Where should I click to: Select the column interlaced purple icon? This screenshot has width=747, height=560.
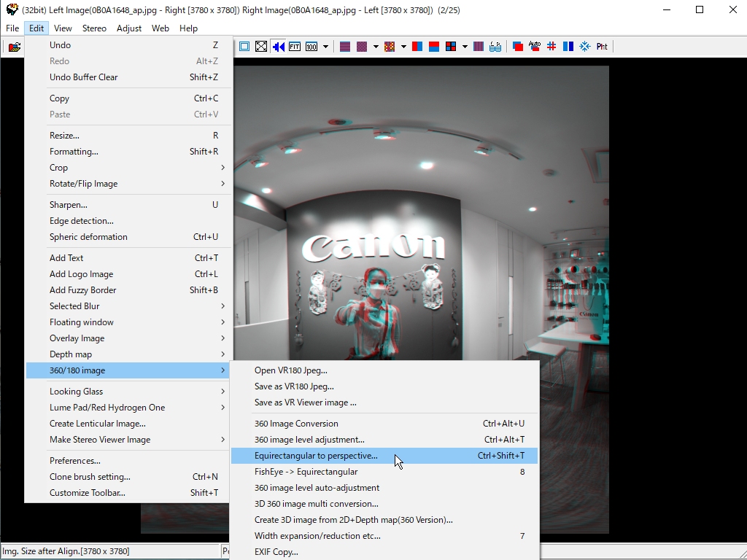pyautogui.click(x=479, y=46)
